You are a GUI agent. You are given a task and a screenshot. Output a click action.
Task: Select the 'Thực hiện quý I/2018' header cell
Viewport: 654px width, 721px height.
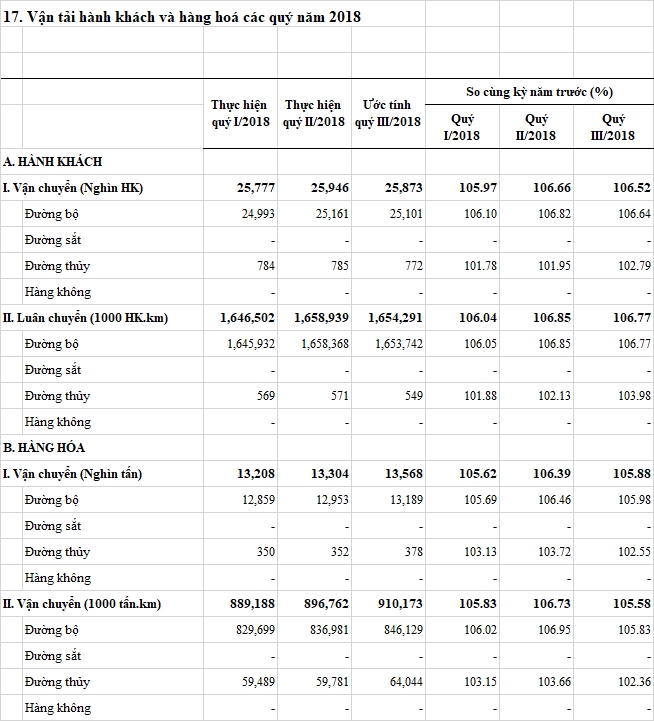[x=240, y=113]
